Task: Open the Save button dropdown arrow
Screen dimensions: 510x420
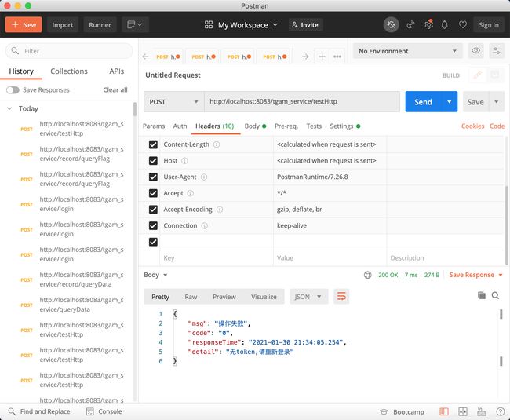Action: click(x=497, y=102)
